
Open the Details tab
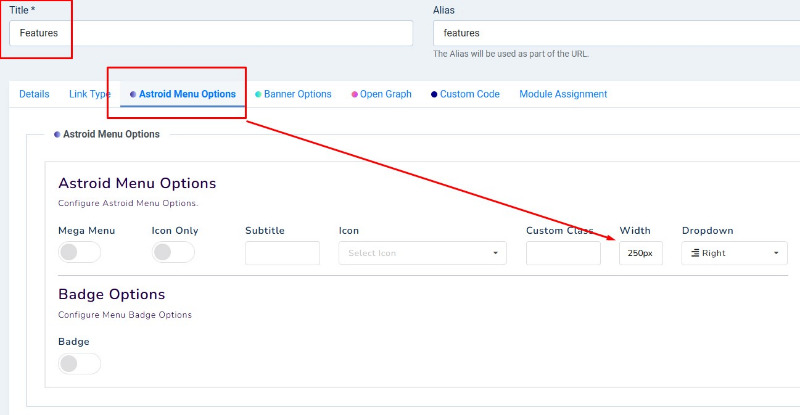click(34, 94)
